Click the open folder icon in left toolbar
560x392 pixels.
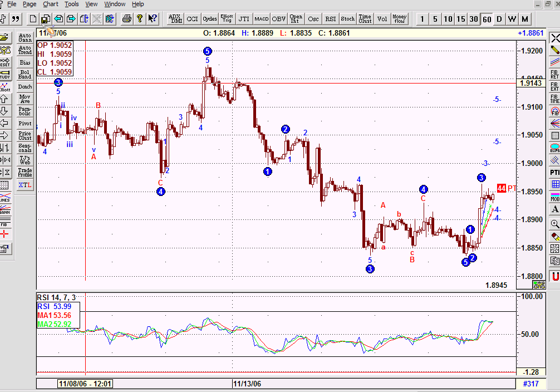4,37
